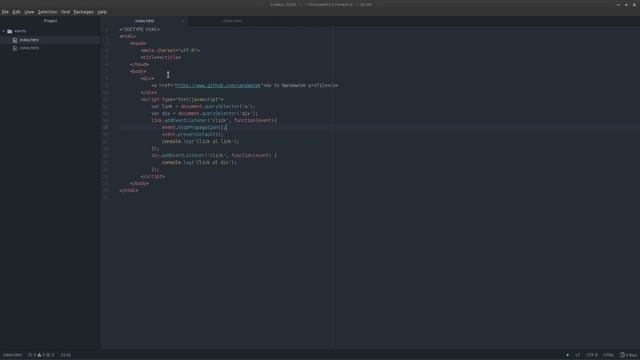This screenshot has height=360, width=640.
Task: Open the Packages menu
Action: (x=84, y=12)
